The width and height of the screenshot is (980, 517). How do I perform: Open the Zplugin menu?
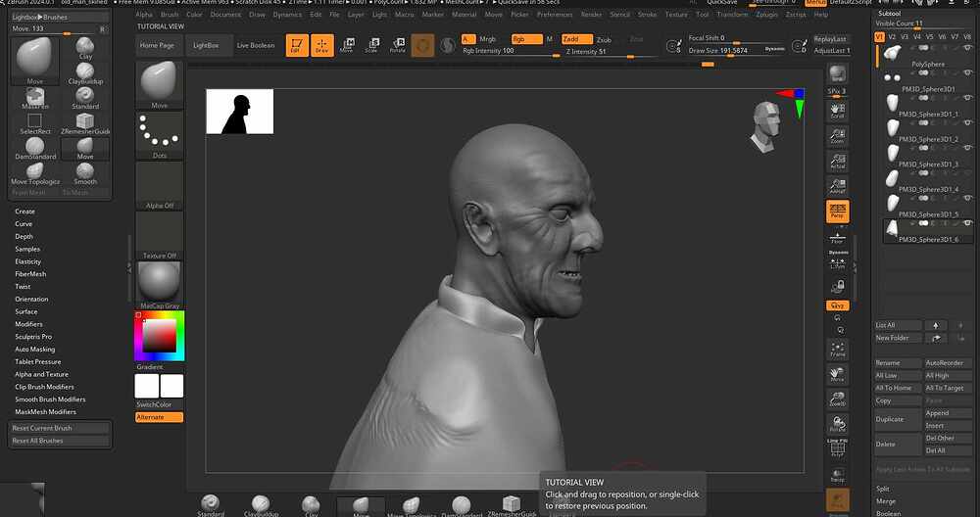tap(767, 15)
